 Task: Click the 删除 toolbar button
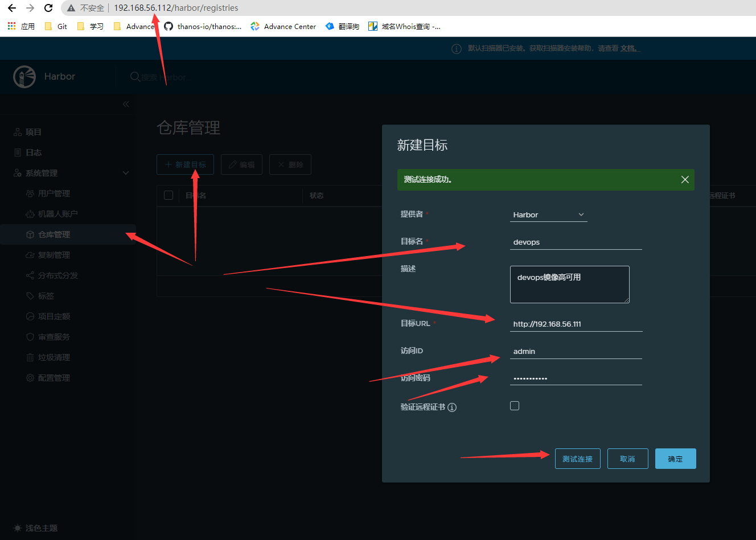point(290,164)
